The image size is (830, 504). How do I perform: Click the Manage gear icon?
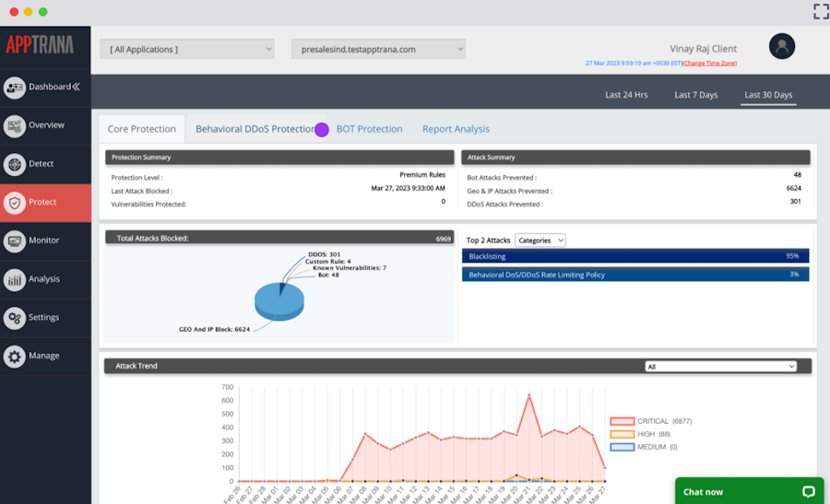click(14, 357)
